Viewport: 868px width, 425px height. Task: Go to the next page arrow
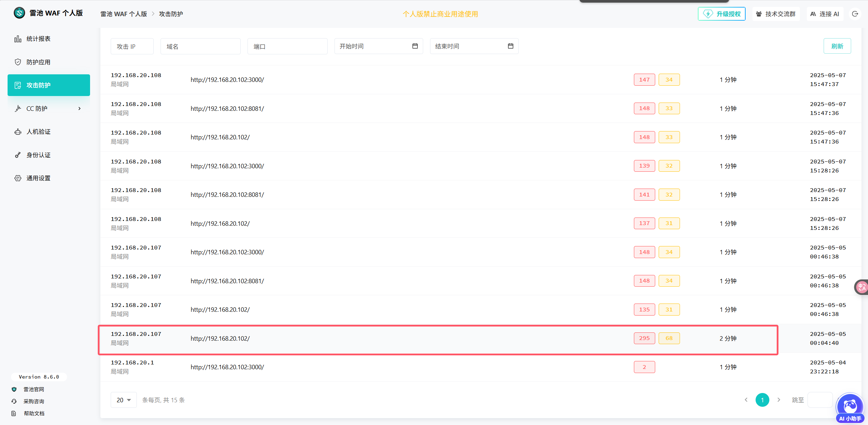pos(779,400)
